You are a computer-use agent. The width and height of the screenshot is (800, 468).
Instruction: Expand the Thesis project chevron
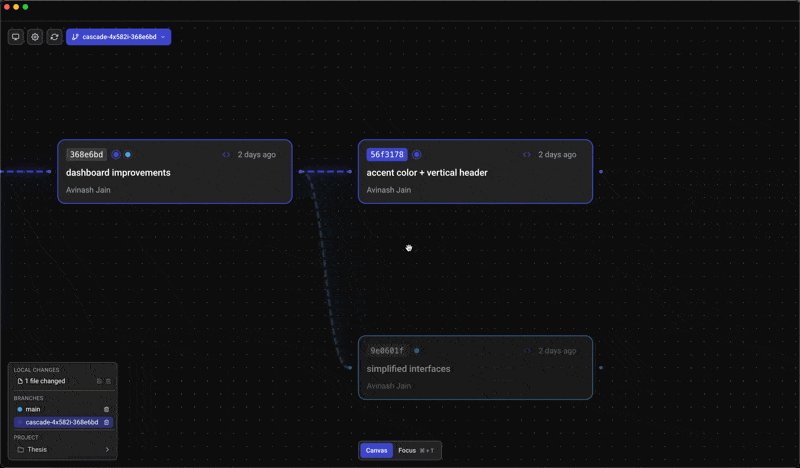[107, 450]
